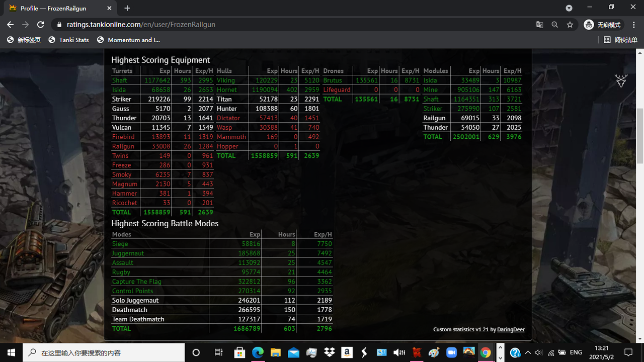
Task: Launch Microsoft Edge from taskbar
Action: click(258, 352)
